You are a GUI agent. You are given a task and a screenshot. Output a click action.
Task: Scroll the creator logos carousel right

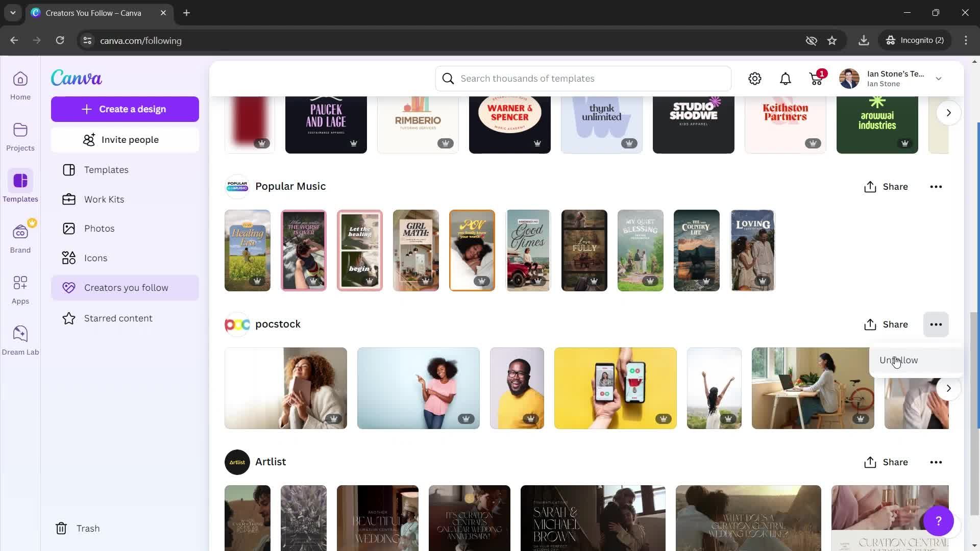click(949, 113)
